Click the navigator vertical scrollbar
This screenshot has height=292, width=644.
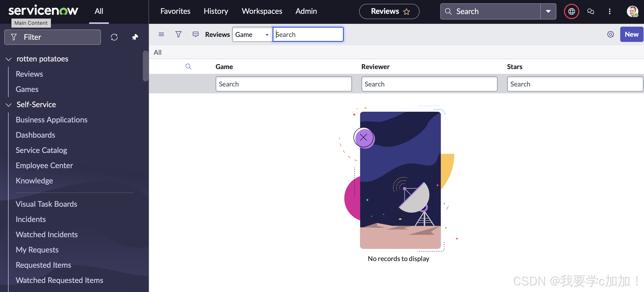tap(145, 66)
